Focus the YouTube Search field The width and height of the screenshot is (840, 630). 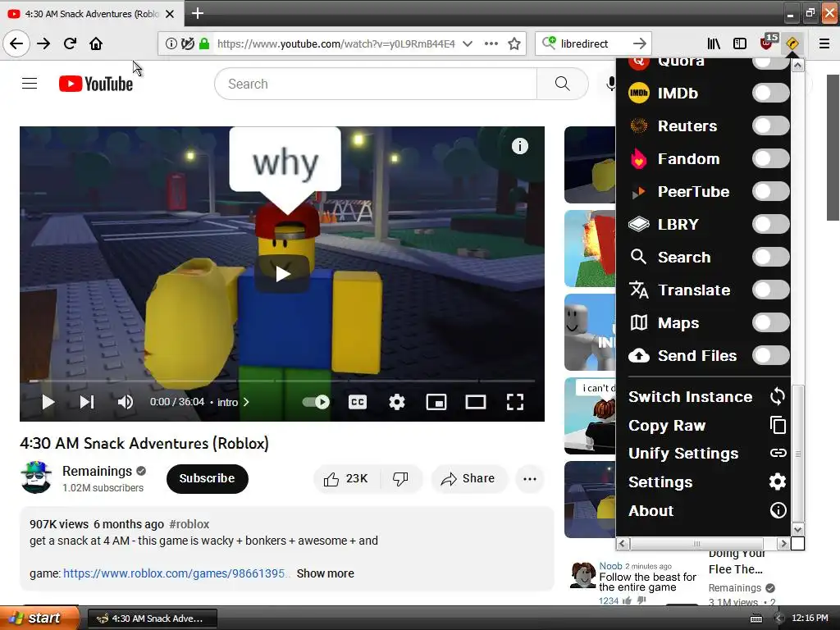coord(376,84)
